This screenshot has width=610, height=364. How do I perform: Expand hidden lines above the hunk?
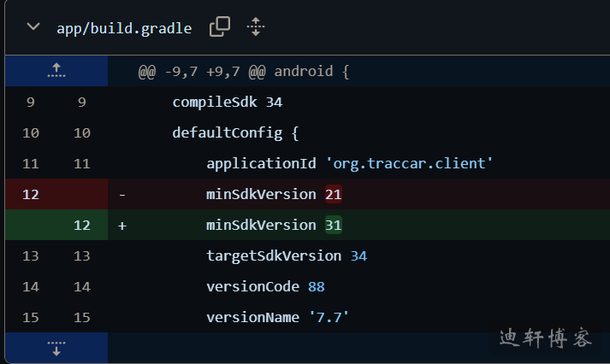[56, 71]
